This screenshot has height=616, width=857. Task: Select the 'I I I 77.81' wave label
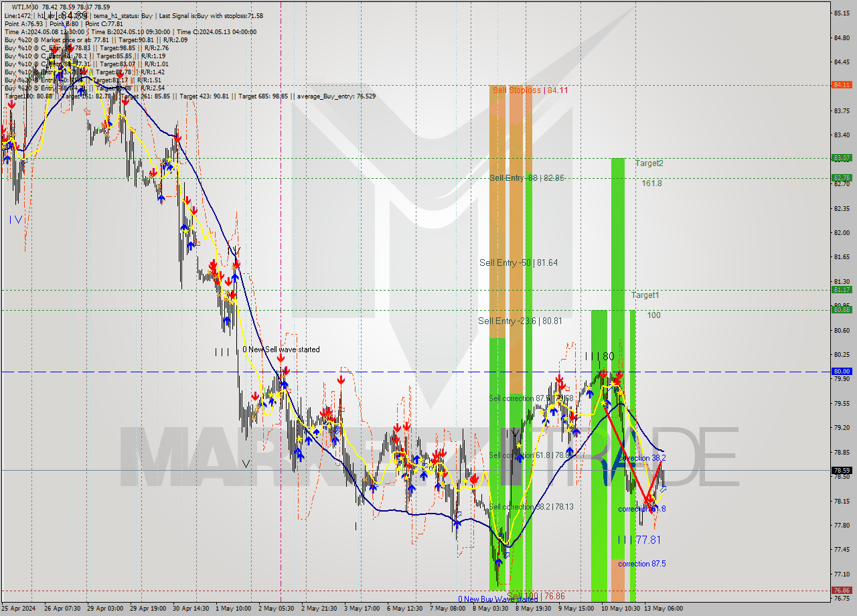point(639,540)
